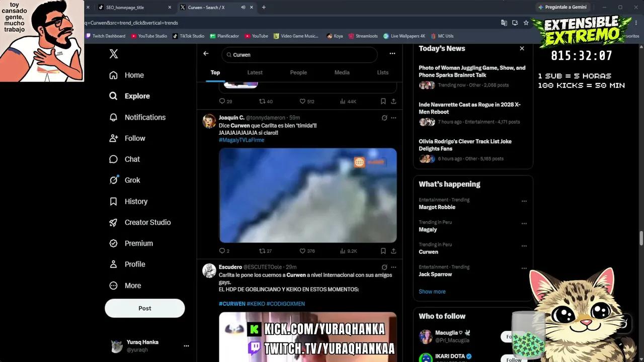The height and width of the screenshot is (362, 644).
Task: Open Grok from the sidebar
Action: (x=125, y=180)
